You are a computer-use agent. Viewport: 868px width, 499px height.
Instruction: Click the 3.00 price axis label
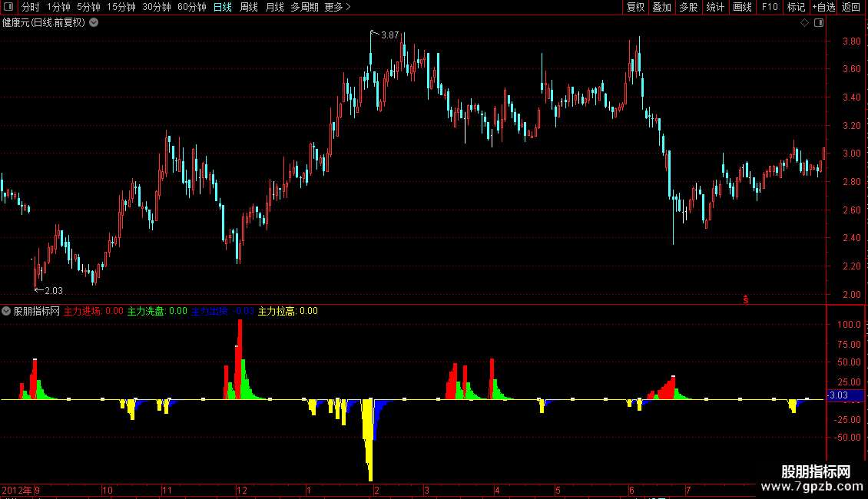tap(851, 154)
